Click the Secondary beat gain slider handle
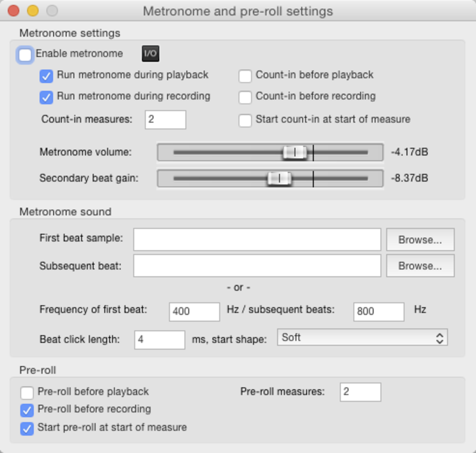 pyautogui.click(x=279, y=178)
